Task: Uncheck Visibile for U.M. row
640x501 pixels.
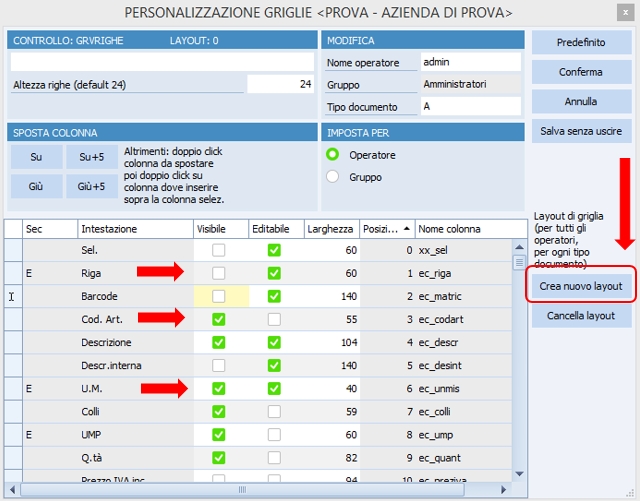Action: coord(219,388)
